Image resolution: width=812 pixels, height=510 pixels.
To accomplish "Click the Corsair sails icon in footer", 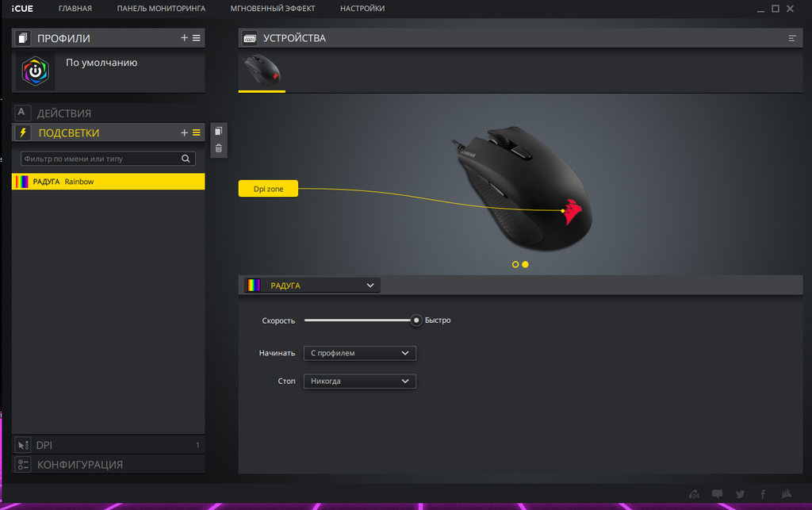I will (x=787, y=494).
